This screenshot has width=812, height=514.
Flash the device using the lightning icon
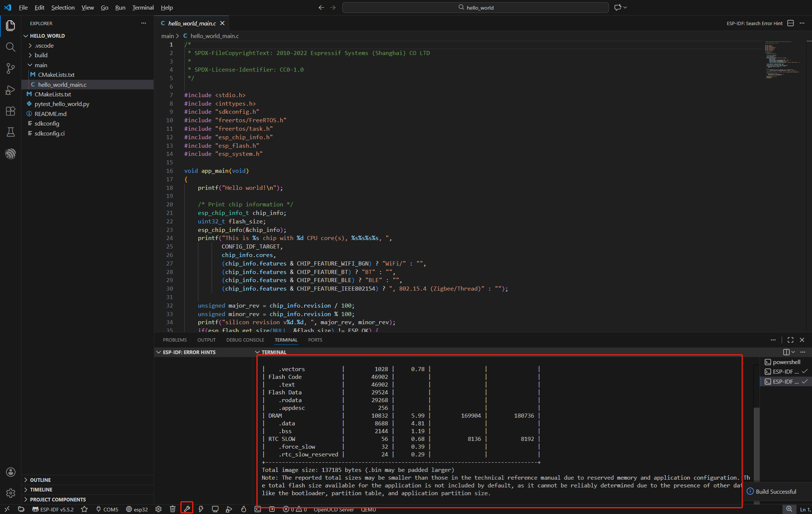click(201, 509)
